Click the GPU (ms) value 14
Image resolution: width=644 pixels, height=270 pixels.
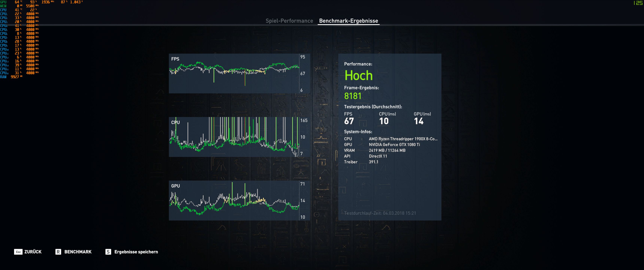tap(419, 121)
